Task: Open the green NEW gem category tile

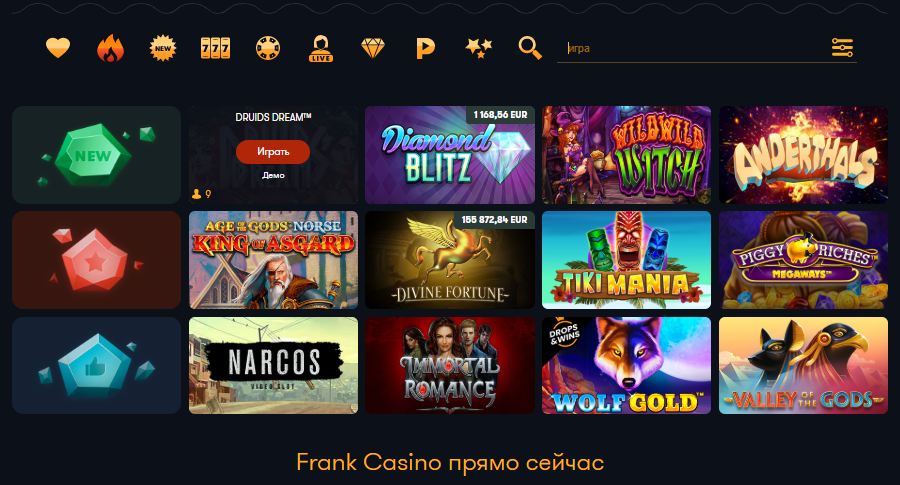Action: pos(96,154)
